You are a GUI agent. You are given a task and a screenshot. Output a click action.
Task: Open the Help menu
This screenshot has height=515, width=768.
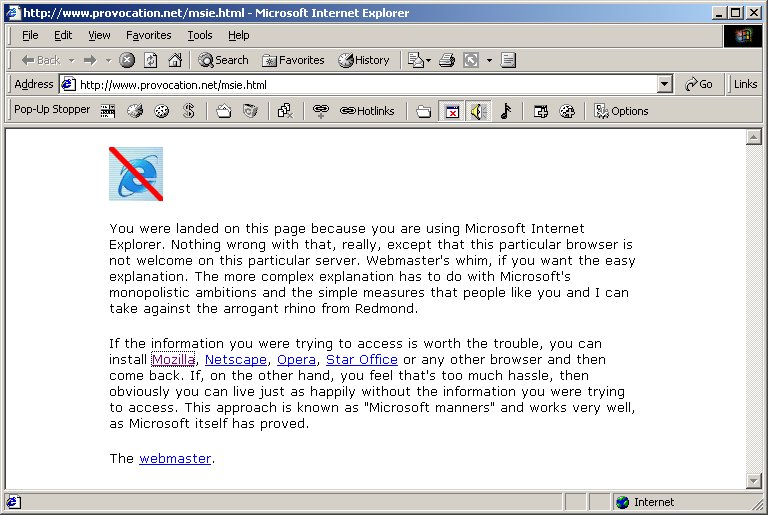[239, 35]
